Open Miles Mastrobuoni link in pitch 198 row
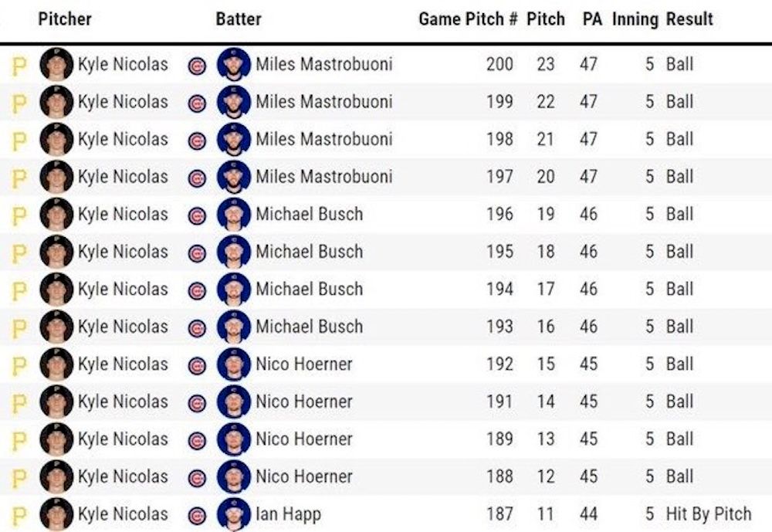 coord(324,140)
